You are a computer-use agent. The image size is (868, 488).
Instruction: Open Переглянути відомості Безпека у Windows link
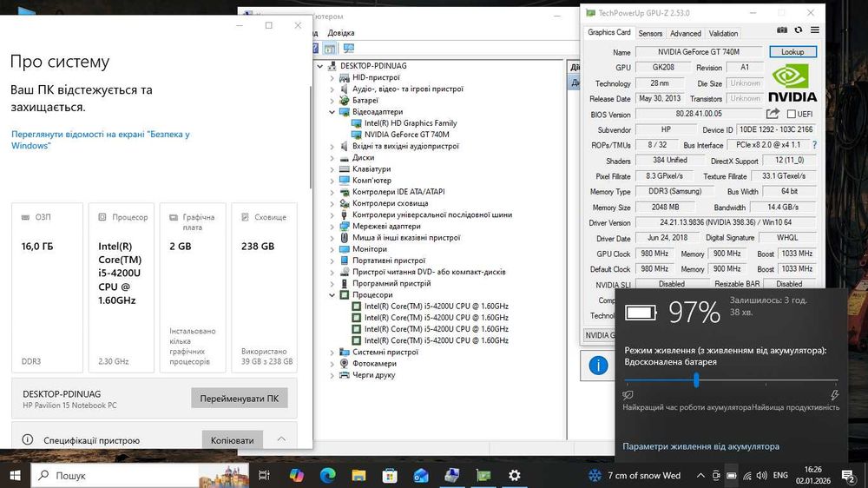click(100, 140)
